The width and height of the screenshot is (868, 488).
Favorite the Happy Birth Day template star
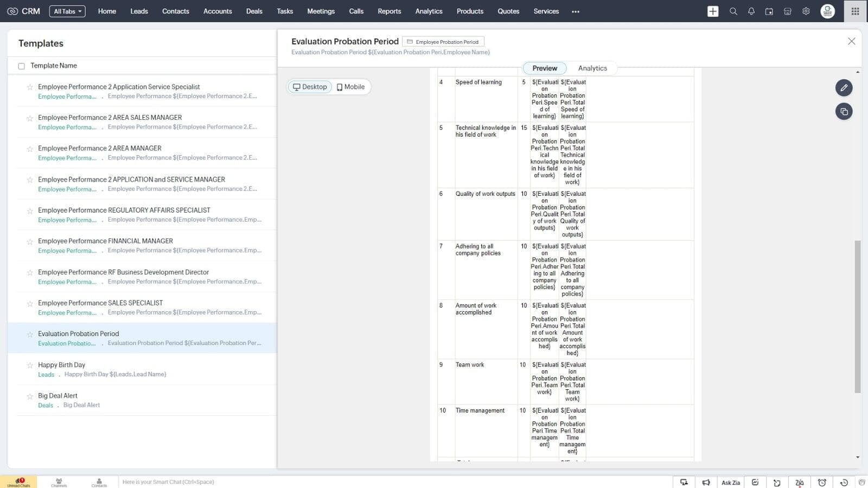(x=30, y=365)
